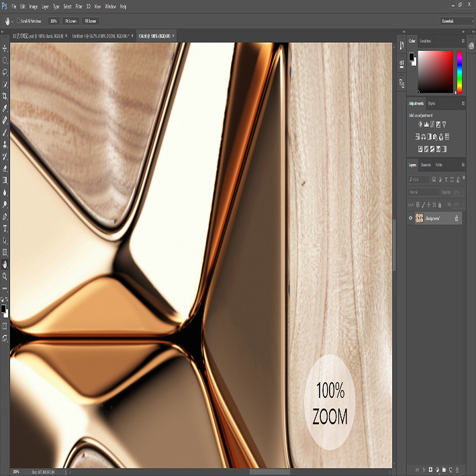Hide the Background layer eye icon
476x476 pixels.
[x=411, y=218]
